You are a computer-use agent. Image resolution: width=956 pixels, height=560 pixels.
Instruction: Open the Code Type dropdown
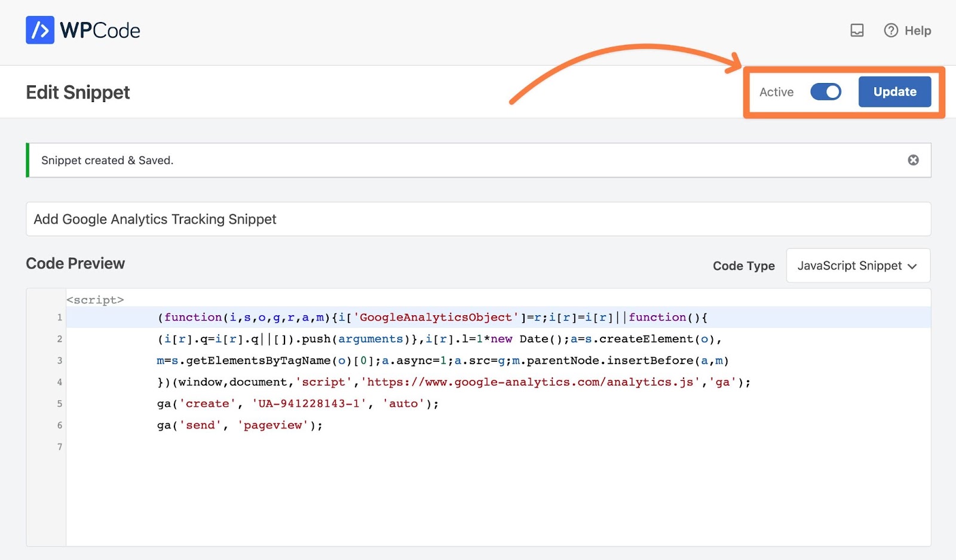(858, 266)
